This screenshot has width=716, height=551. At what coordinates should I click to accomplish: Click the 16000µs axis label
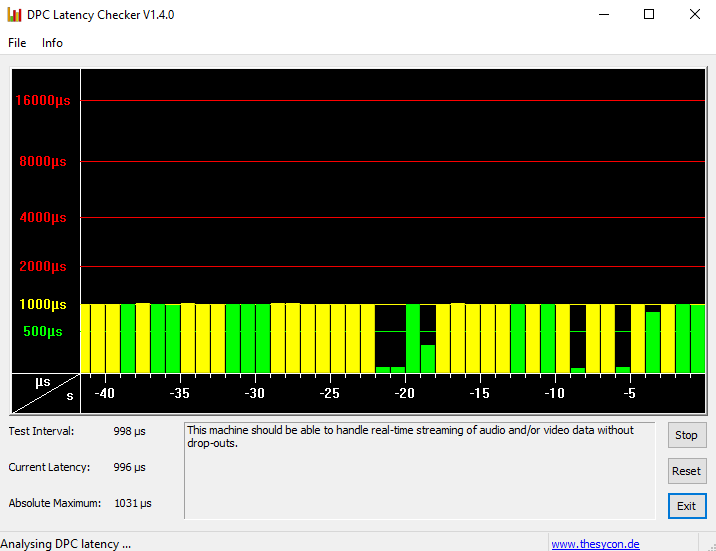pos(43,100)
